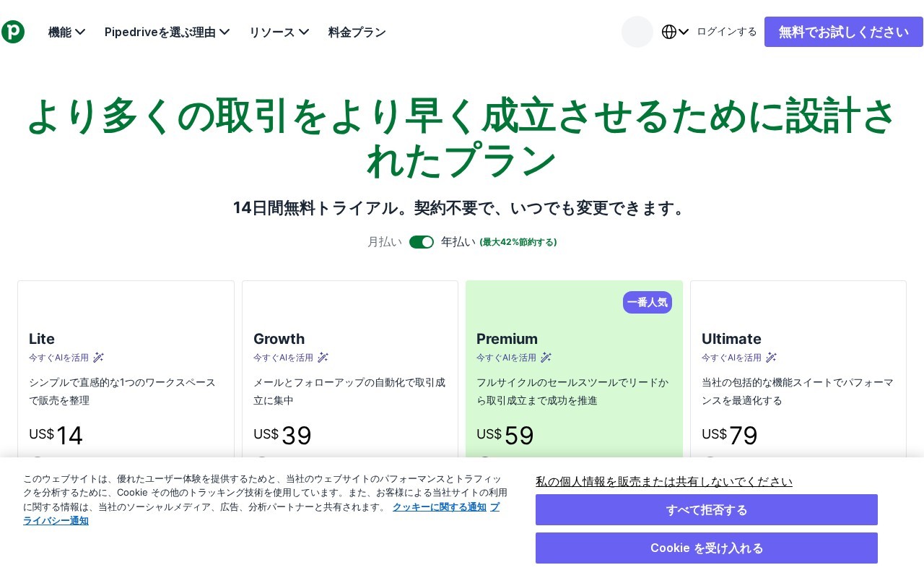Select the 年払い billing option
The image size is (924, 578).
tap(458, 242)
